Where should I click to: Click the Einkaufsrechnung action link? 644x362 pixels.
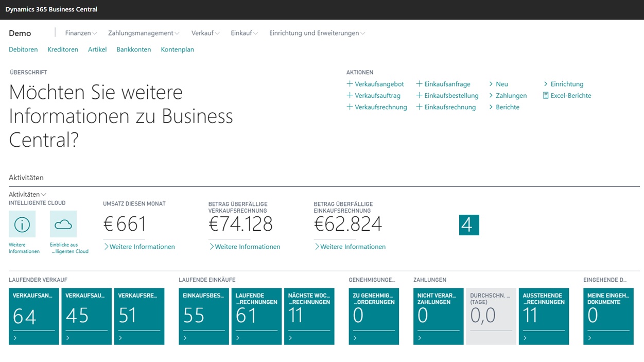coord(450,107)
